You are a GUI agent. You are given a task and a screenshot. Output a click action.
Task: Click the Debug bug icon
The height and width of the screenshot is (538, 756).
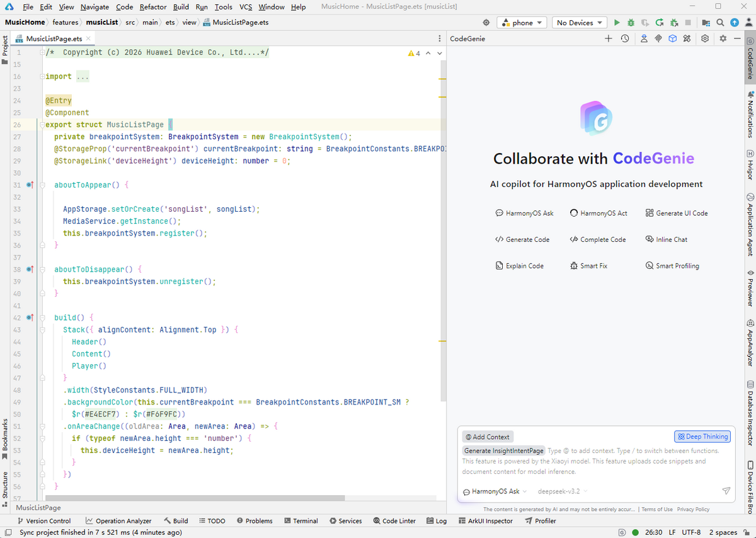[631, 23]
